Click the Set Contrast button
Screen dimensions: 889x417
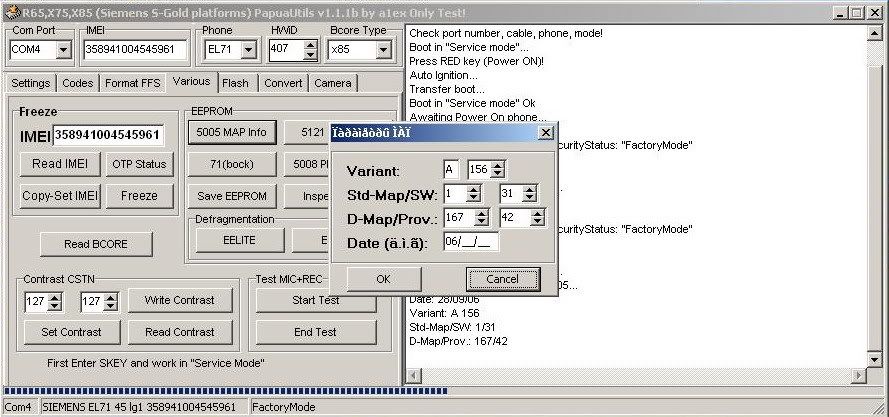coord(71,332)
